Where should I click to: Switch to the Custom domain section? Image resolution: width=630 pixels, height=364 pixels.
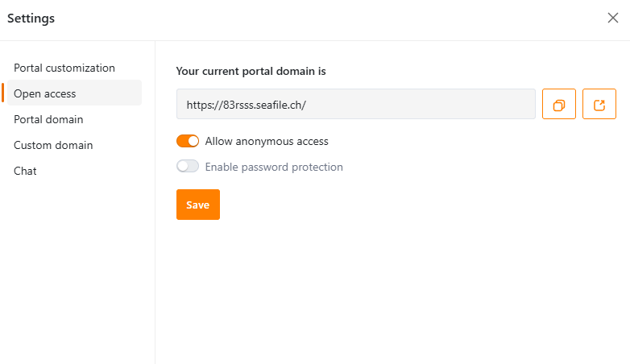53,145
